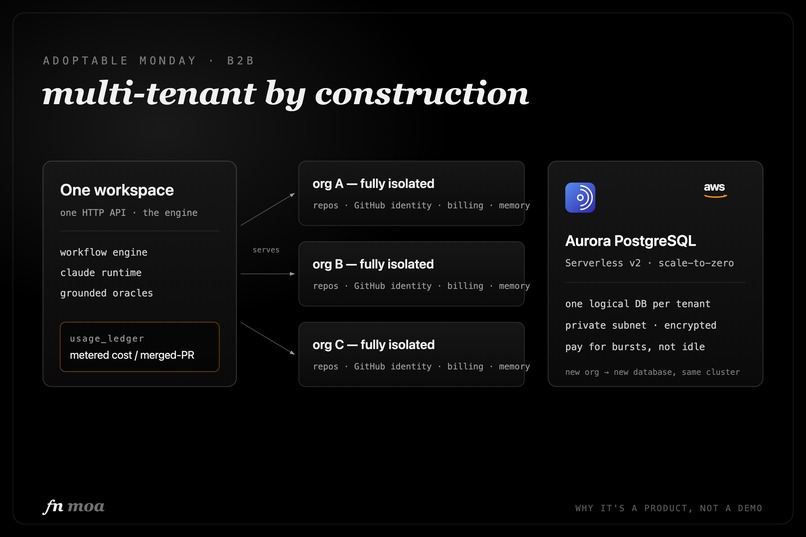Click the 'One workspace' heading
Viewport: 806px width, 537px height.
point(117,190)
